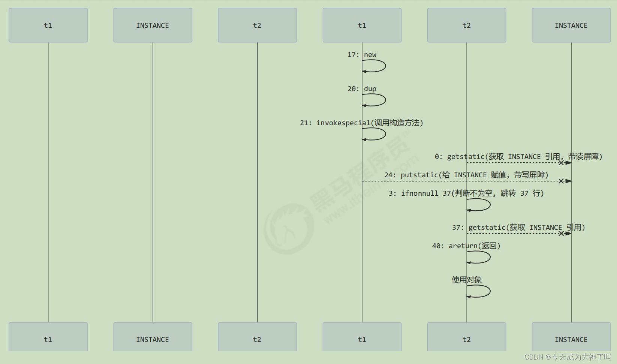Select top INSTANCE box where dashed arrows end
Image resolution: width=617 pixels, height=364 pixels.
571,25
